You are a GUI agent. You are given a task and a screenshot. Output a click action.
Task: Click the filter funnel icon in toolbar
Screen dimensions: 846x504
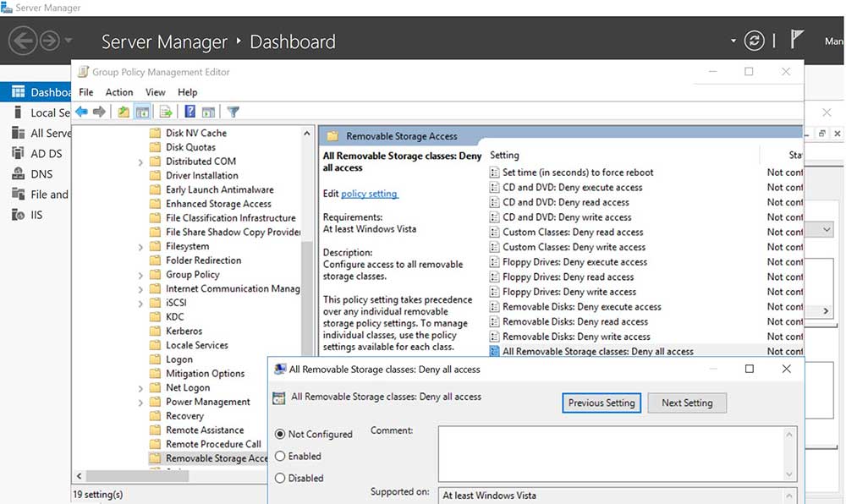[233, 112]
